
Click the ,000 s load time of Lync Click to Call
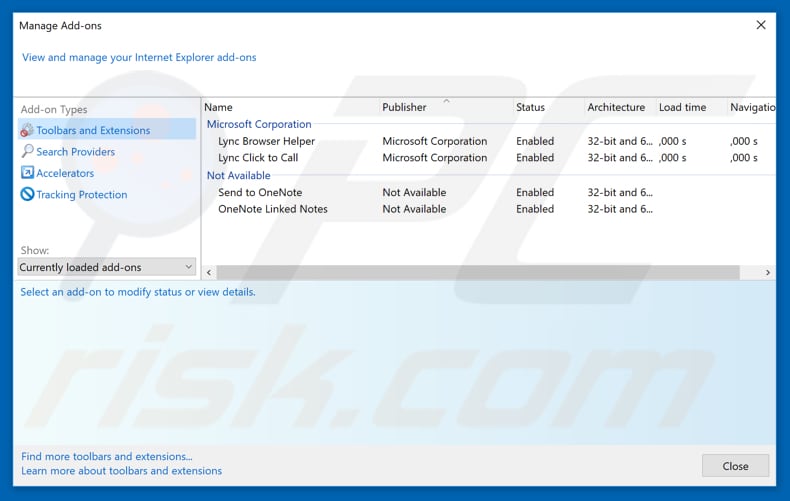673,158
